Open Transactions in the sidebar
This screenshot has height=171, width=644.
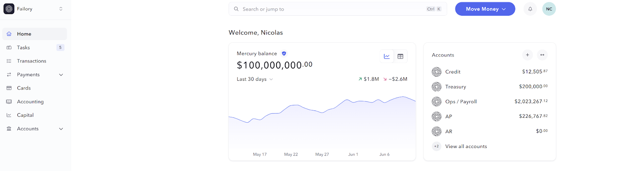(35, 61)
